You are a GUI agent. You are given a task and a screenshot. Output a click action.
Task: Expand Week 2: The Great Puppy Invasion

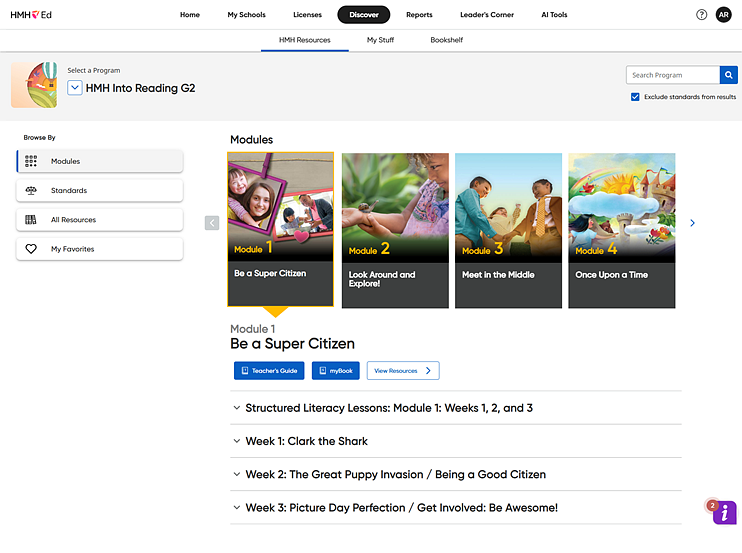[456, 474]
